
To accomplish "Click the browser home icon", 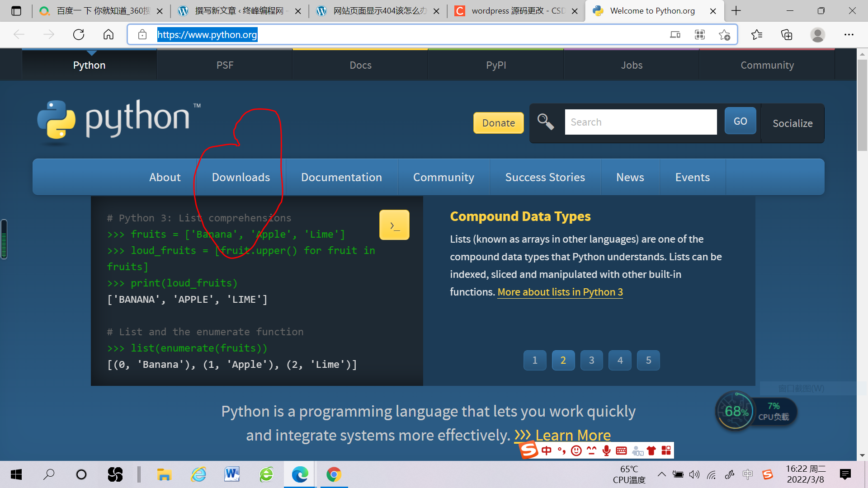I will point(108,35).
